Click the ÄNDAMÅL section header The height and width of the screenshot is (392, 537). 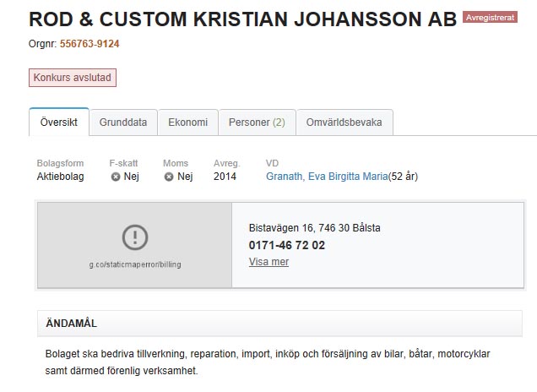(72, 323)
